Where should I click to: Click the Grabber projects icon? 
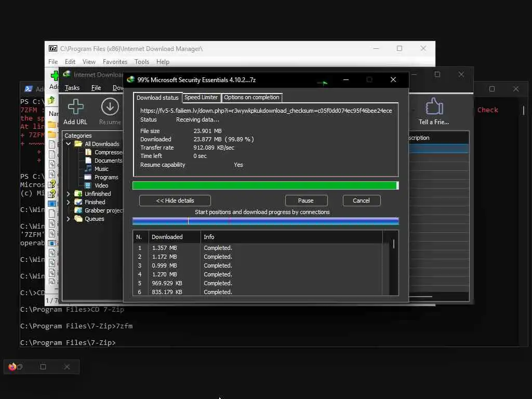point(78,210)
